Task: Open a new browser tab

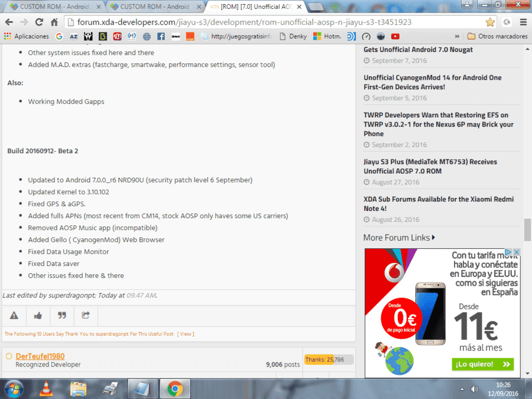Action: (316, 7)
